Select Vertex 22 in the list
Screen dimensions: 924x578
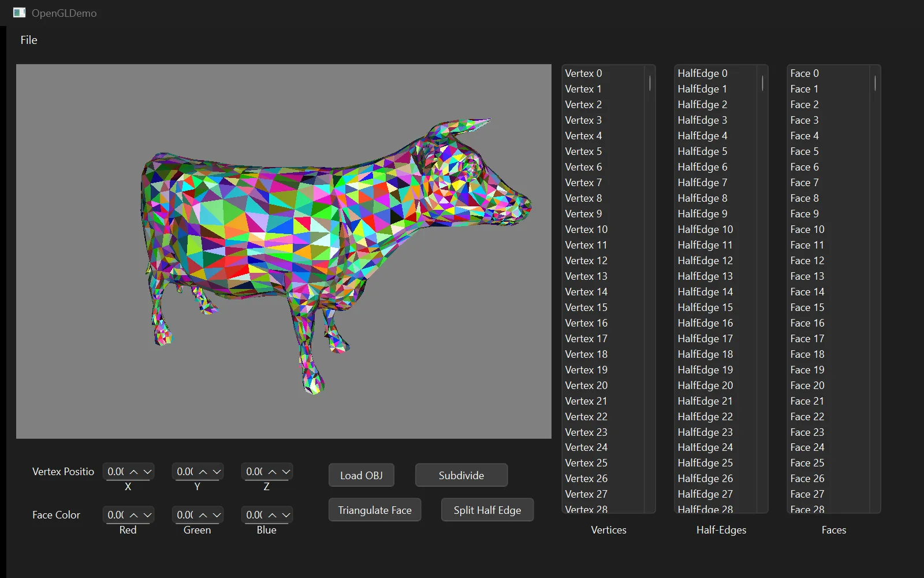pyautogui.click(x=603, y=417)
